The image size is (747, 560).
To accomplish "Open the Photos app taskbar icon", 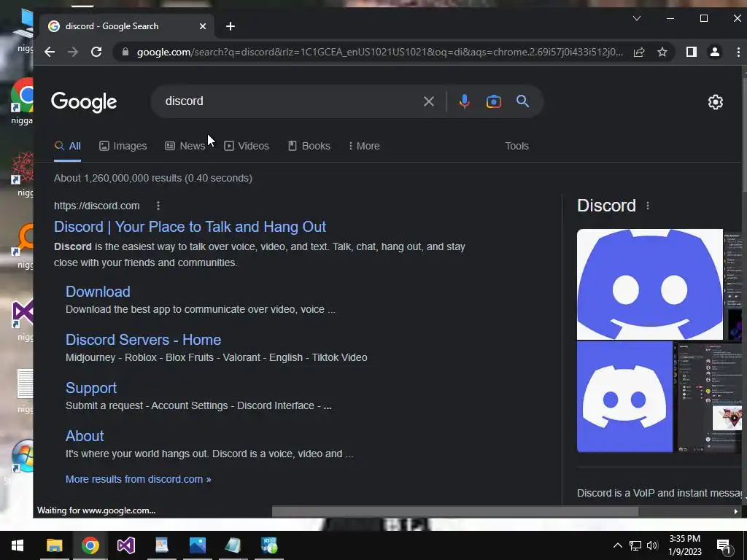I will (197, 545).
